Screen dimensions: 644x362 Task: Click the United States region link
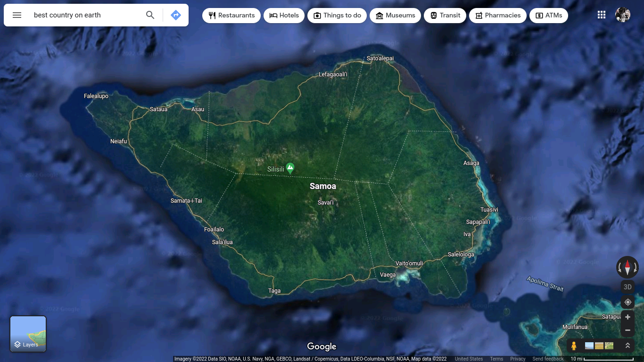469,359
